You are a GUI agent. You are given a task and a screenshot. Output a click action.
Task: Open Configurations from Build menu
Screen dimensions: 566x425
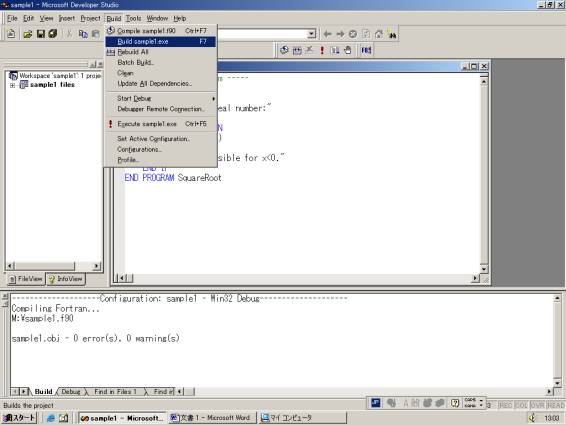tap(161, 149)
